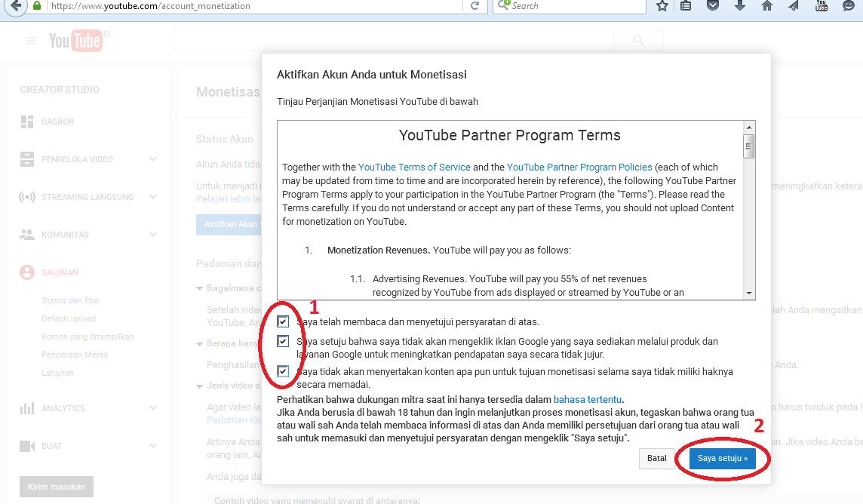
Task: Click the Pengelola Video icon
Action: 27,159
